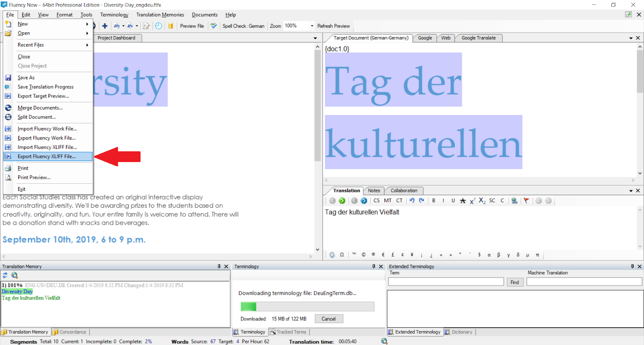This screenshot has width=644, height=345.
Task: Click in the Term input field
Action: (x=446, y=282)
